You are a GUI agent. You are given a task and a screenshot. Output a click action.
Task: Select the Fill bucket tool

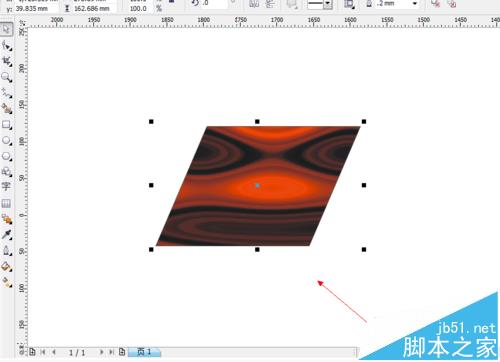tap(6, 267)
